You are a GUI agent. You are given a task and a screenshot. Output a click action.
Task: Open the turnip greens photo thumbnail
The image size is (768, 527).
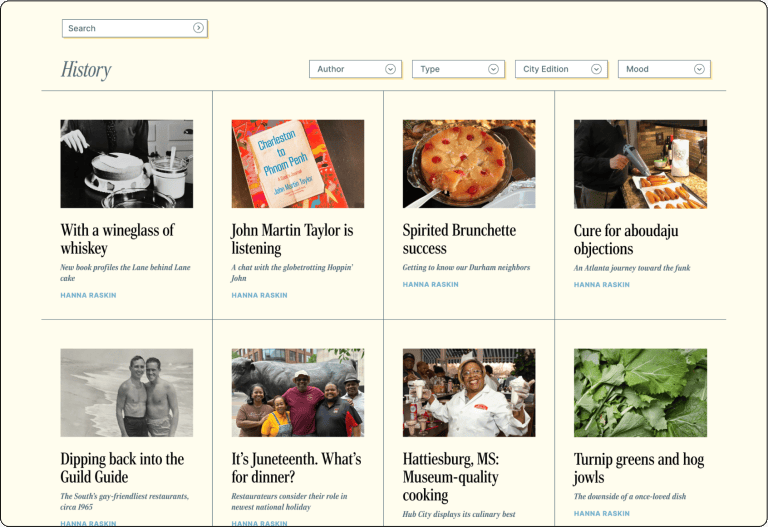[x=640, y=393]
